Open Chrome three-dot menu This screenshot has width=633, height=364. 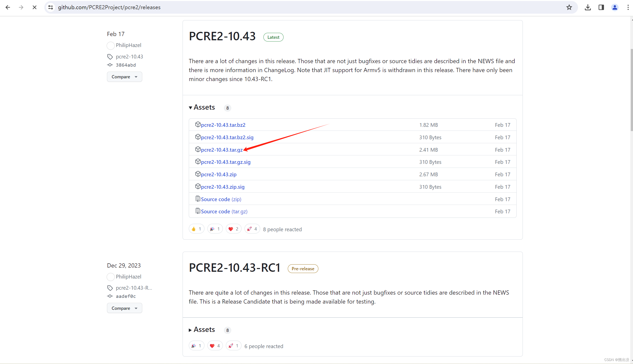click(628, 7)
